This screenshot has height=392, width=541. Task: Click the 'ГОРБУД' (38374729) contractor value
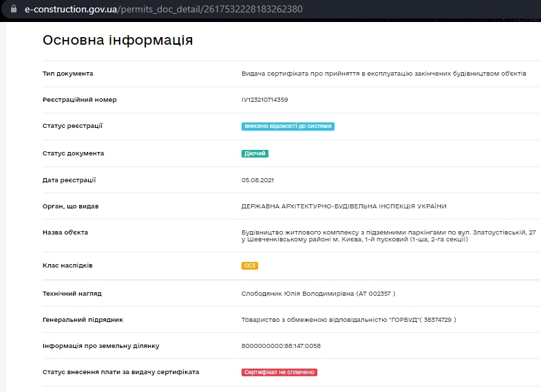[348, 320]
